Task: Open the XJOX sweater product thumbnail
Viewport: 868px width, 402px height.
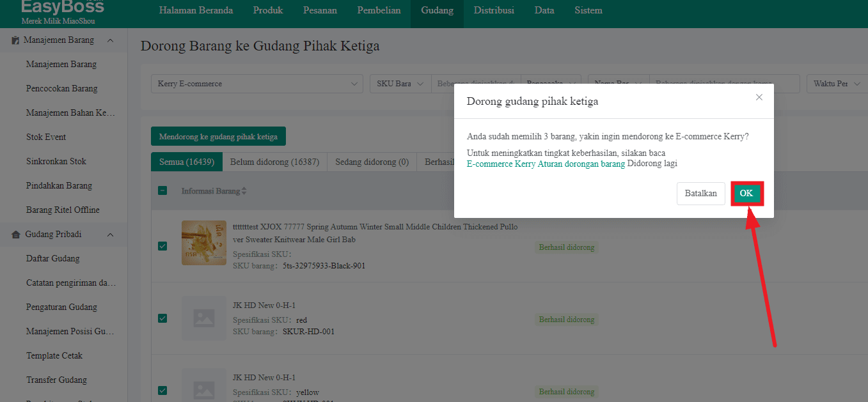Action: pos(203,243)
